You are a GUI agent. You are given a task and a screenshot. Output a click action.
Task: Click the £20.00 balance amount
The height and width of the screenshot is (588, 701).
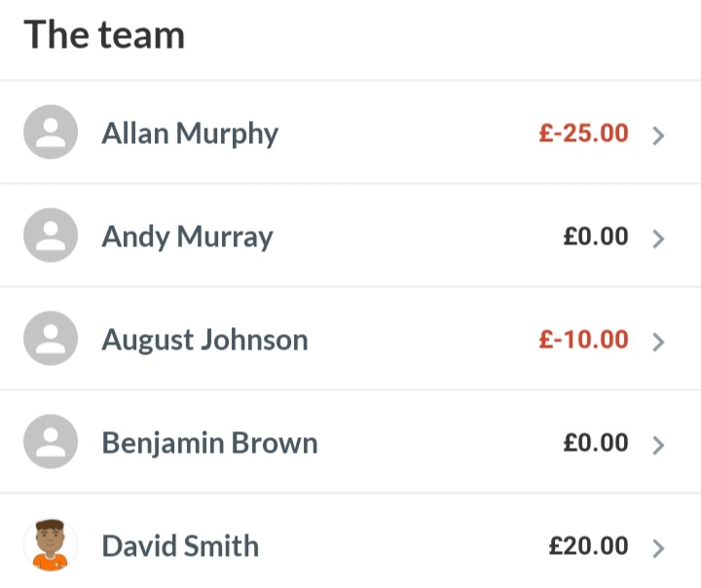click(588, 546)
